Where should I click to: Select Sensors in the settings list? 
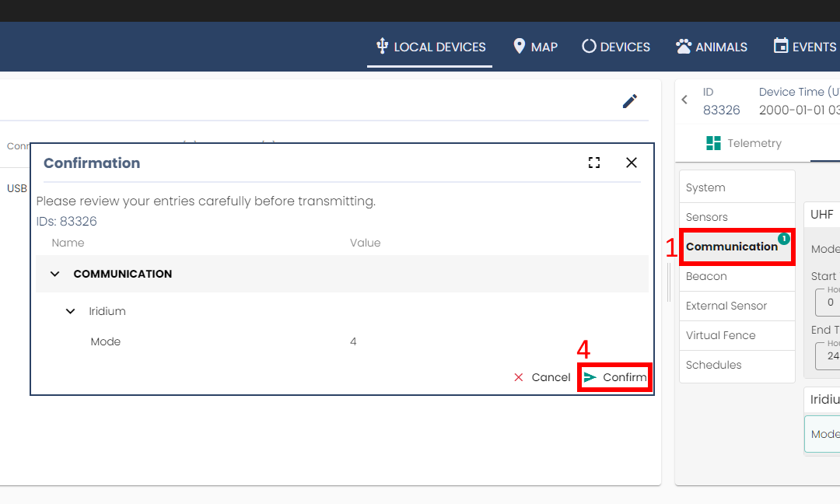pos(707,217)
